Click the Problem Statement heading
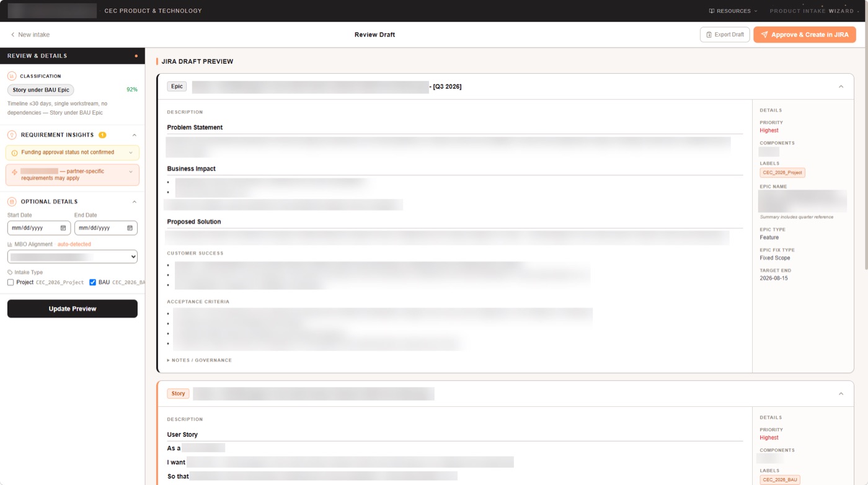 [195, 127]
